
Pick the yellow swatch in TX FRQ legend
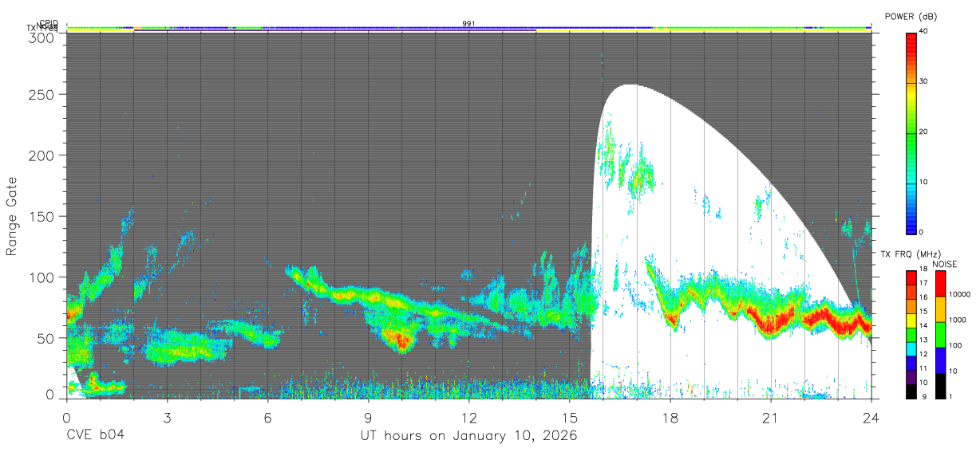pos(911,320)
